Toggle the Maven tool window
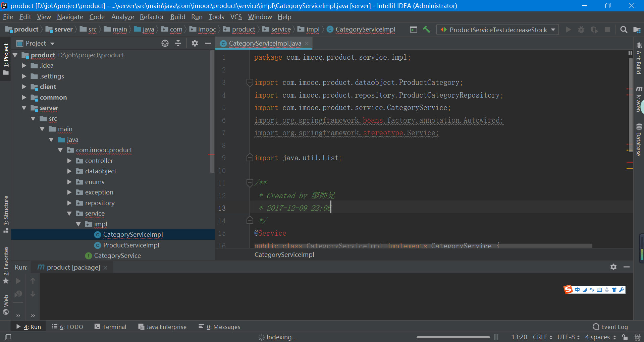 639,99
